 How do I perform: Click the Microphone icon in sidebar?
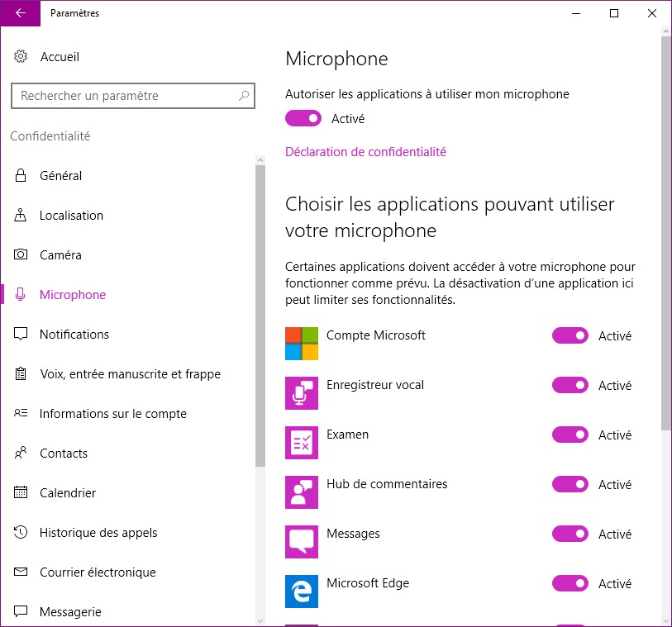pos(20,294)
